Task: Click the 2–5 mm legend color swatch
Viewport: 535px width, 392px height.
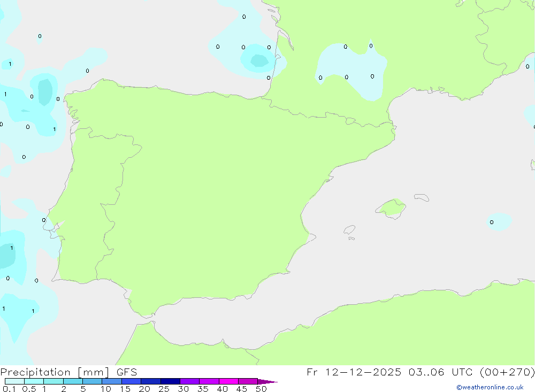Action: (73, 381)
